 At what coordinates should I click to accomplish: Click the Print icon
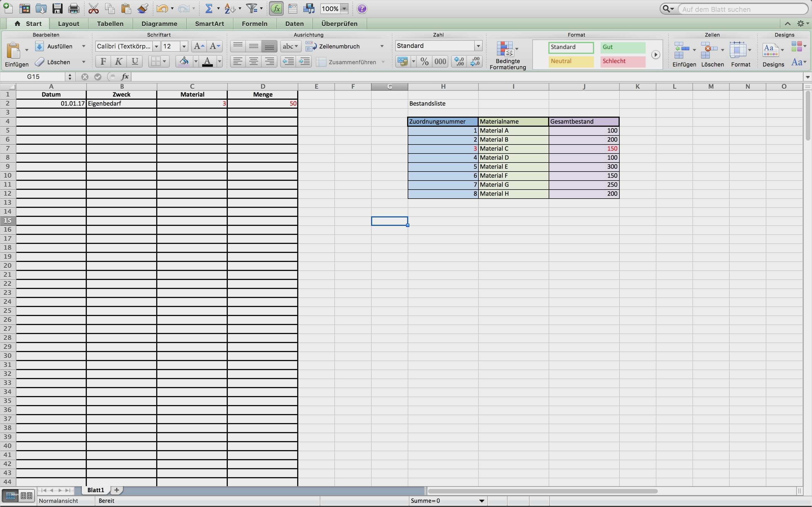tap(74, 8)
